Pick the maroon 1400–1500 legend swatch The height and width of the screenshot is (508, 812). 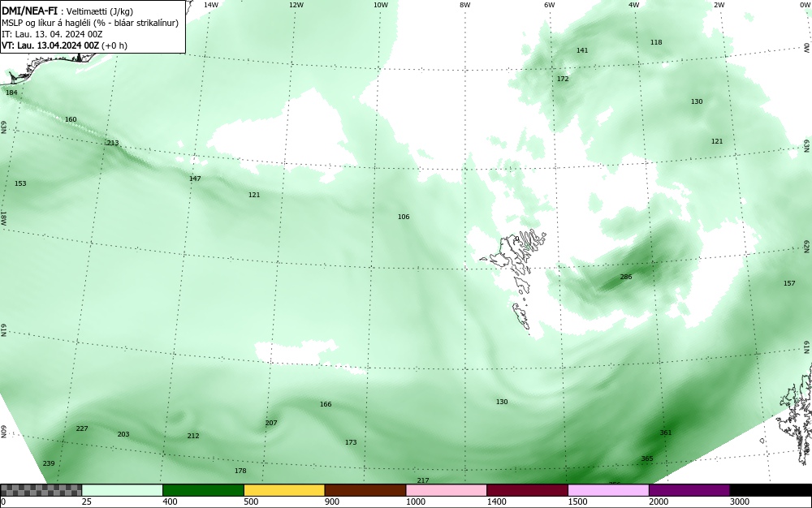(528, 490)
